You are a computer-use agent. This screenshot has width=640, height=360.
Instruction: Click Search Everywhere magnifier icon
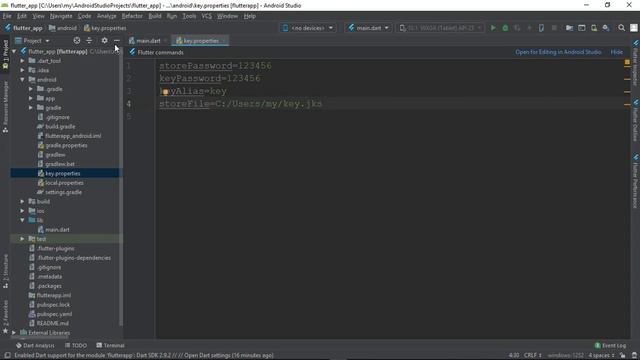(621, 28)
